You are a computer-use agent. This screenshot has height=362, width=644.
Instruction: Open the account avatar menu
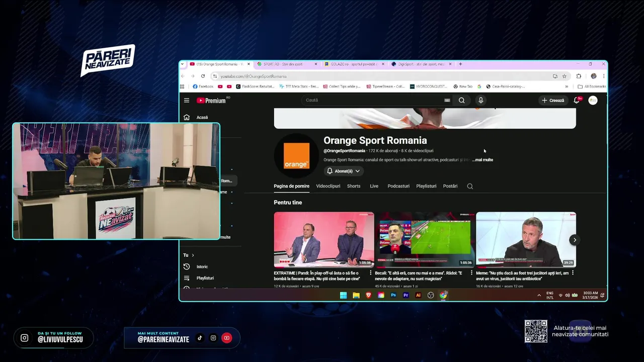[x=593, y=100]
